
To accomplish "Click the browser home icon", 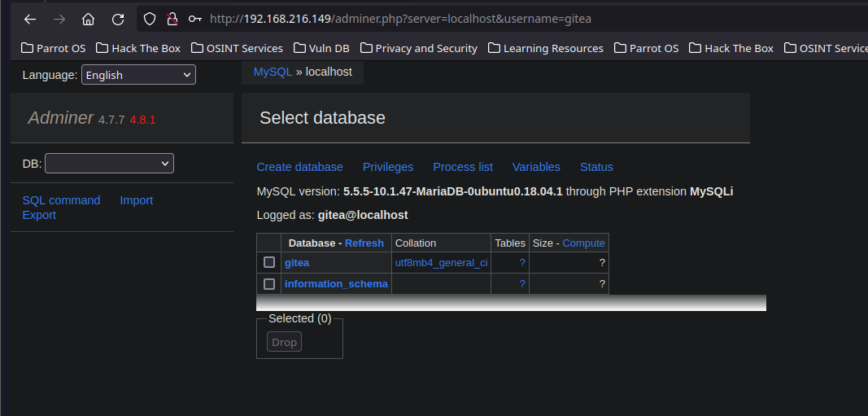I will click(88, 20).
